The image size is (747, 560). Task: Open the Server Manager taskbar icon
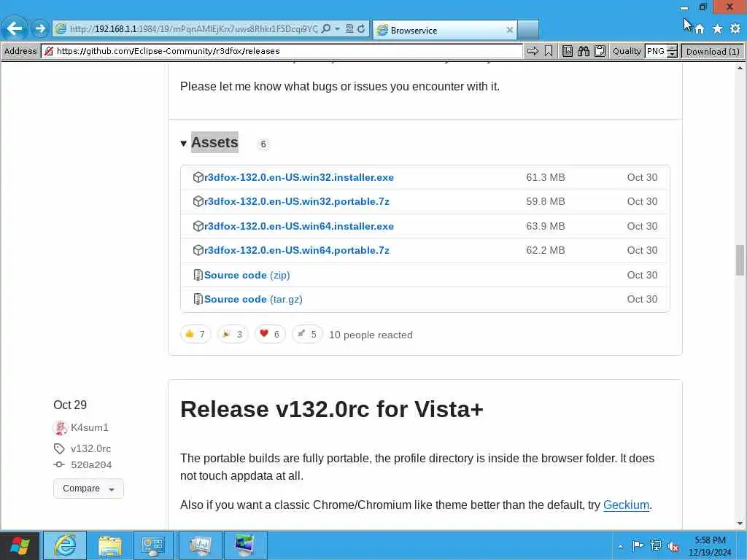click(x=153, y=545)
